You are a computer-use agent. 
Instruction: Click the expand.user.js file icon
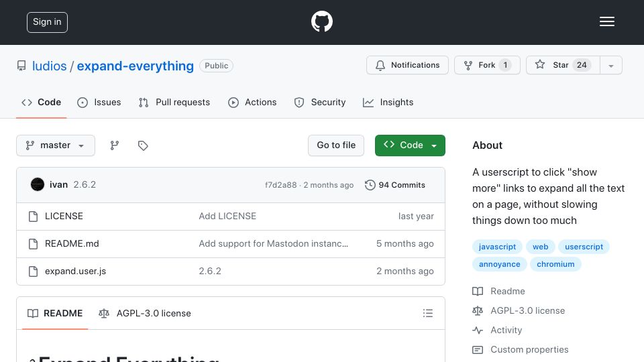coord(34,271)
